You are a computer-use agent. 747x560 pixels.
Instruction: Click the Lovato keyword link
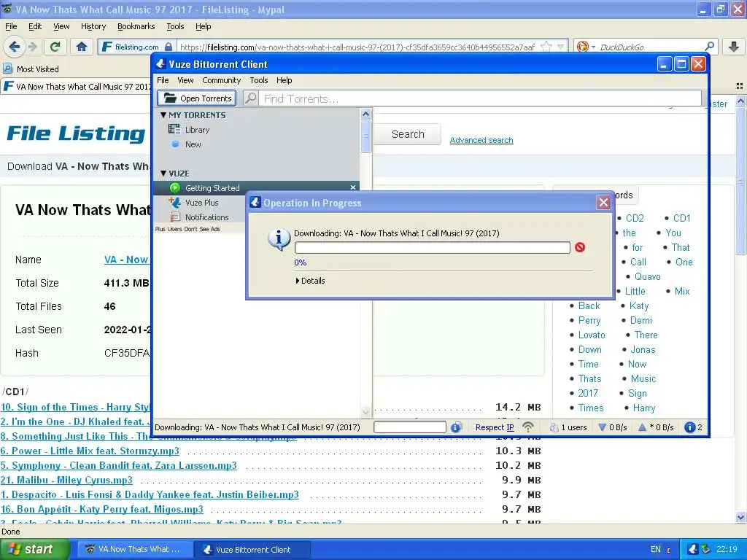(592, 335)
